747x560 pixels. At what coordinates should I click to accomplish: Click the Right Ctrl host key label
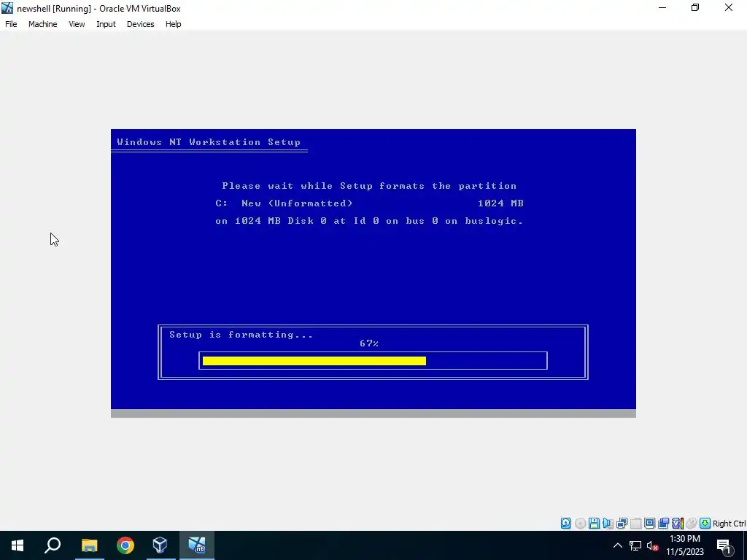tap(729, 524)
